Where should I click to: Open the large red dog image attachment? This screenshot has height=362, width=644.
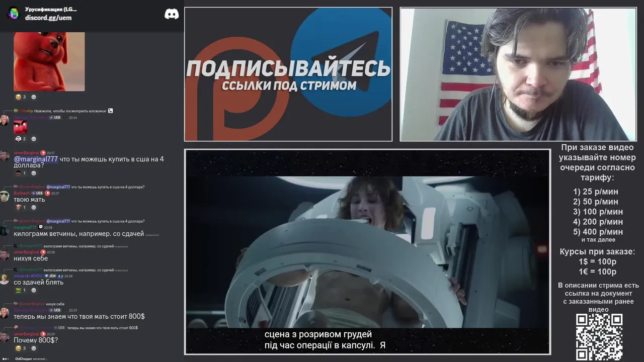(x=49, y=61)
